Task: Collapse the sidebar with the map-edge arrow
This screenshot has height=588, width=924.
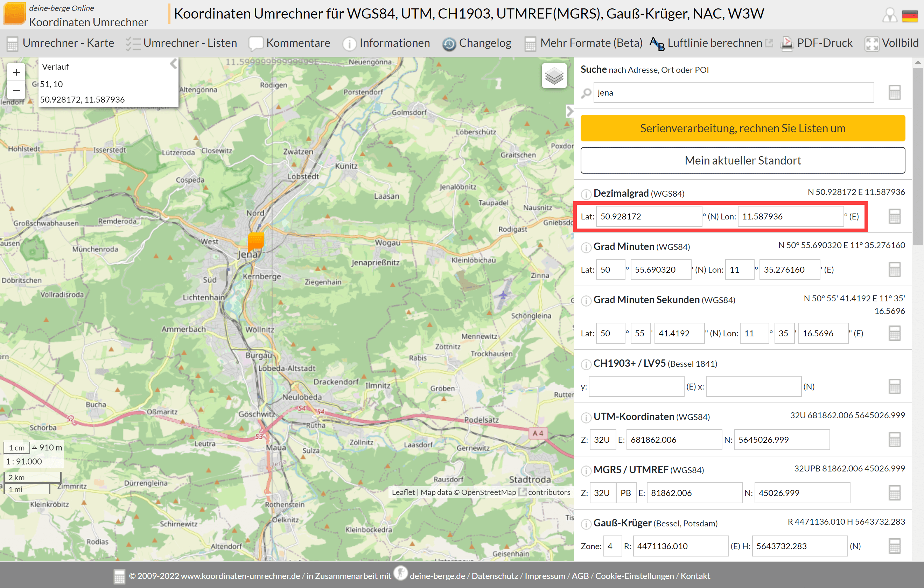Action: pyautogui.click(x=569, y=111)
